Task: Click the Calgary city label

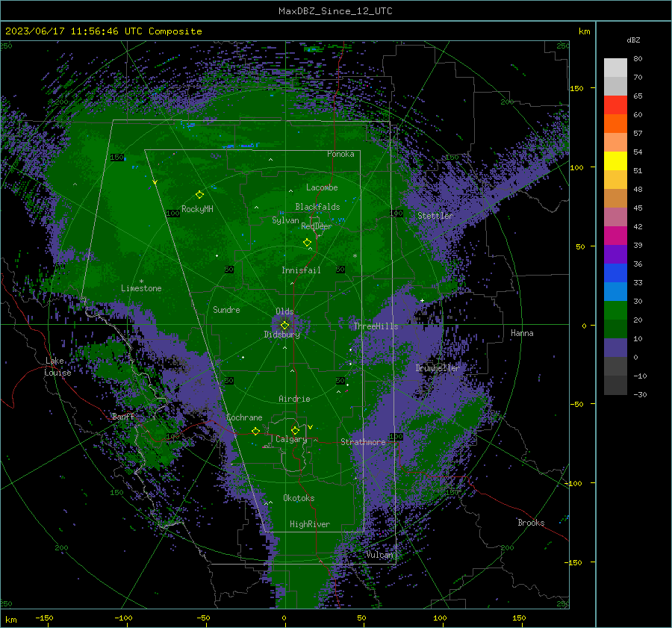Action: pyautogui.click(x=291, y=439)
